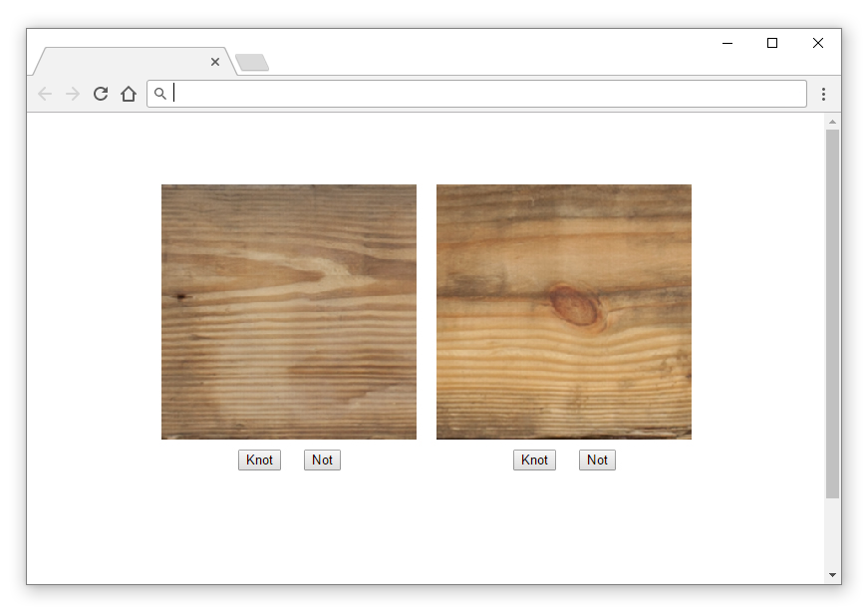The height and width of the screenshot is (616, 867).
Task: Go back using the back arrow
Action: pos(45,94)
